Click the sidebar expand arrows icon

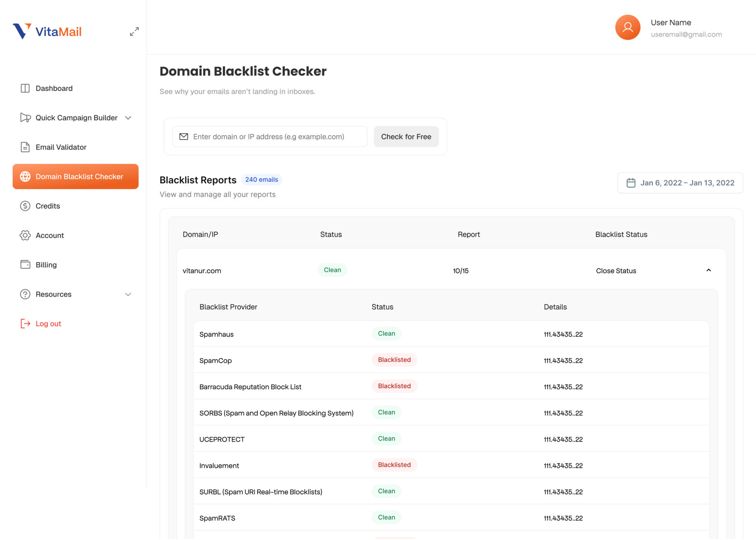(134, 31)
